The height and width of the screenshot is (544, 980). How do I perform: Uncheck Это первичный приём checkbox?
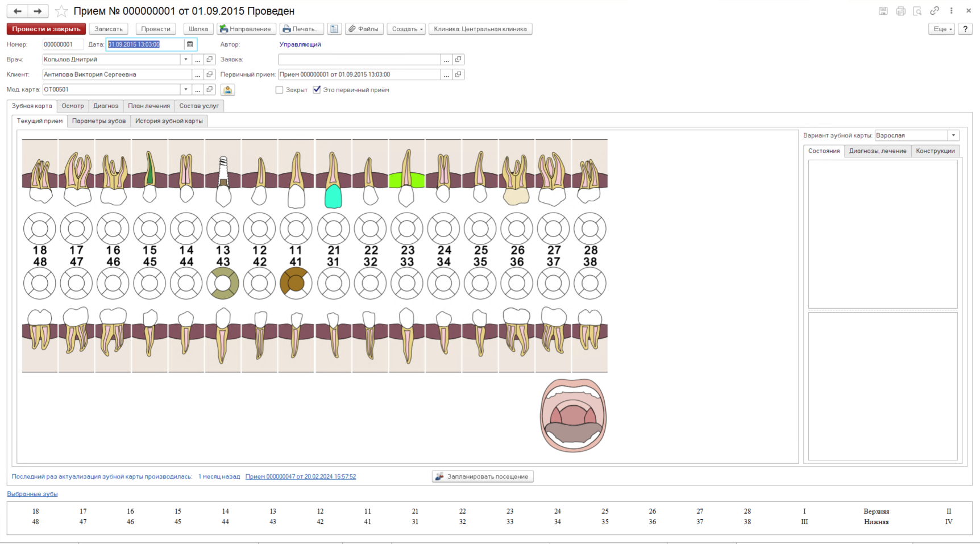coord(317,90)
